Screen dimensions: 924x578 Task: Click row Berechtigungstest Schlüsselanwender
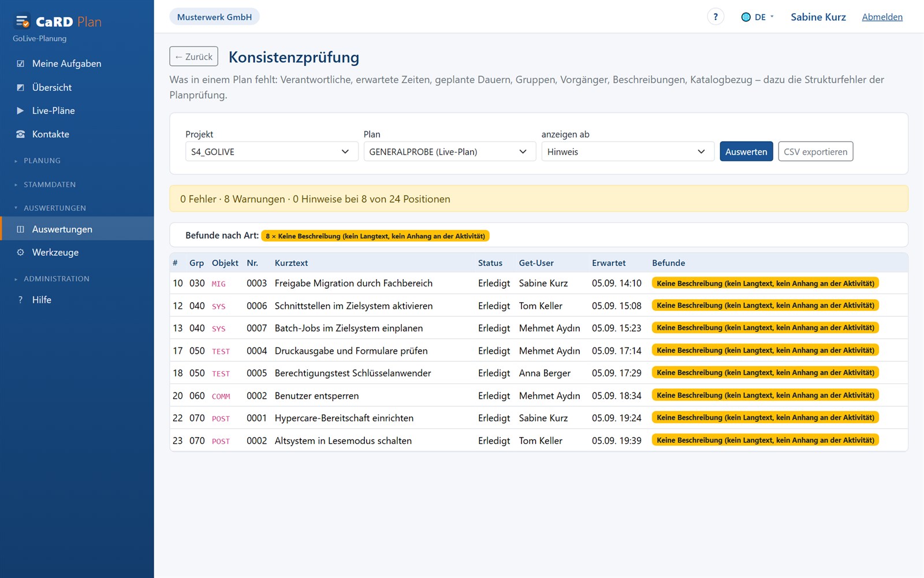[x=539, y=373]
